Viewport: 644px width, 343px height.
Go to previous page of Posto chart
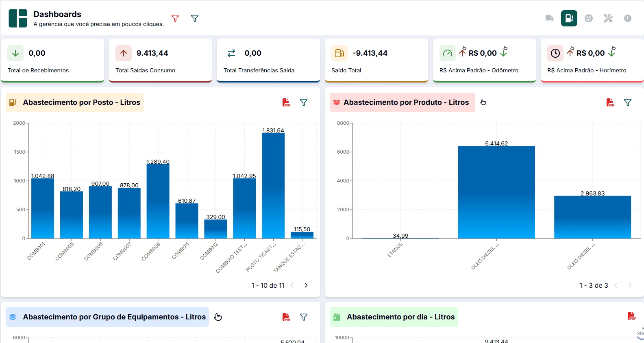click(292, 285)
